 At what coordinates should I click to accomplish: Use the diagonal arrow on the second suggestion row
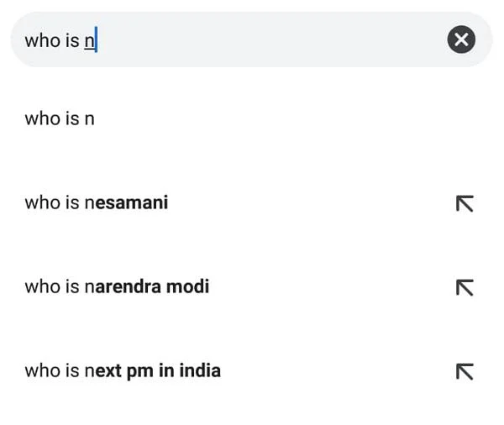465,203
